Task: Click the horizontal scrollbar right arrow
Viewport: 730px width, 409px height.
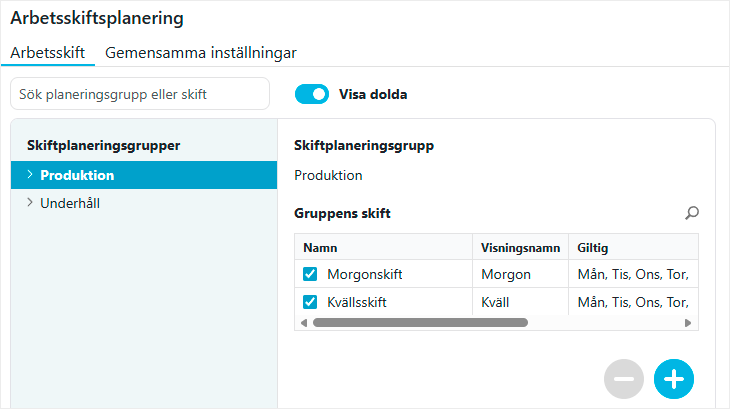Action: (x=688, y=323)
